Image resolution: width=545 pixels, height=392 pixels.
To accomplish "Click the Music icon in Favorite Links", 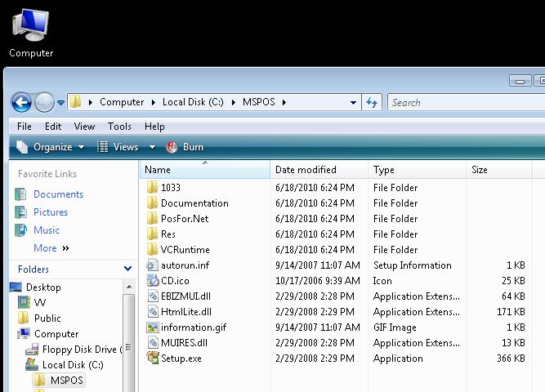I will click(x=20, y=230).
